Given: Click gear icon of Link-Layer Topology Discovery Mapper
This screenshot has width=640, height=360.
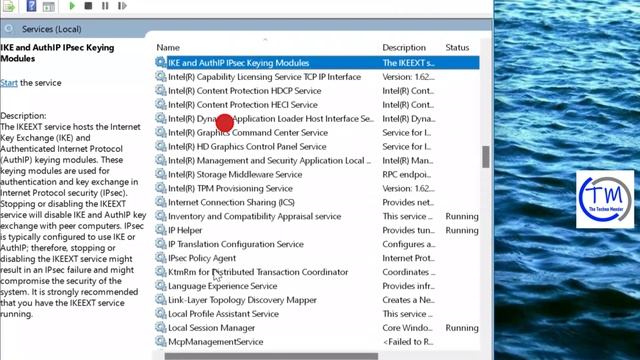Looking at the screenshot, I should (x=160, y=300).
